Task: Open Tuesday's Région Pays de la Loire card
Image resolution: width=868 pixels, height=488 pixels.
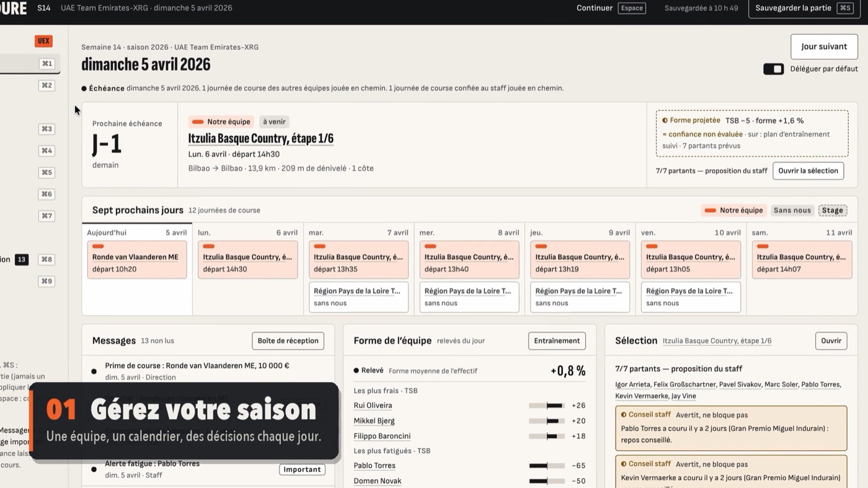Action: point(358,297)
